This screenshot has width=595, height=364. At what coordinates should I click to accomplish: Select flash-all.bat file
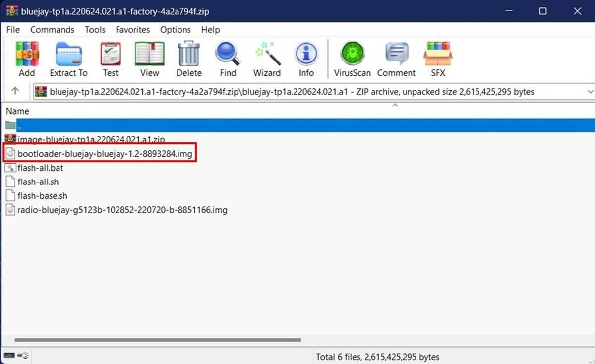(40, 168)
